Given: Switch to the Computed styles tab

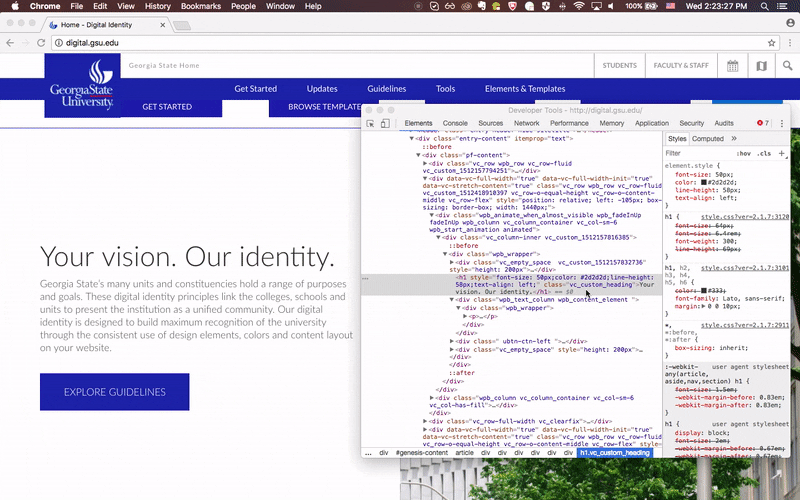Looking at the screenshot, I should point(708,138).
